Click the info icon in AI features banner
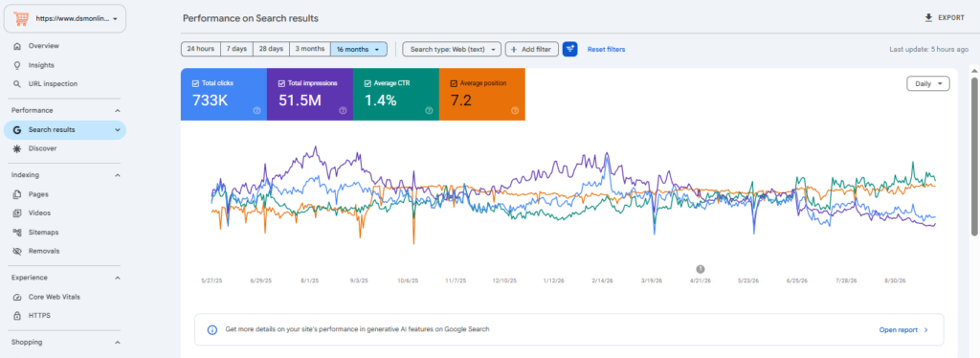The image size is (980, 358). 212,329
